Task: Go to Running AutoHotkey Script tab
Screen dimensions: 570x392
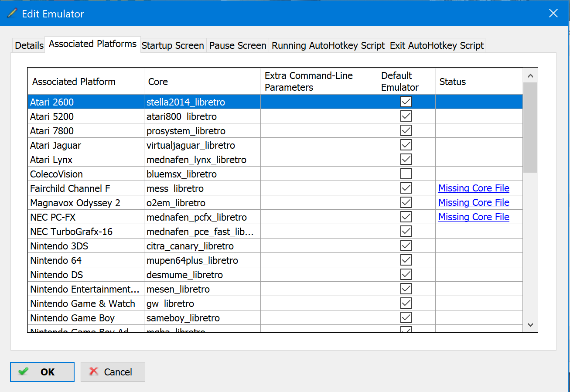Action: [328, 45]
